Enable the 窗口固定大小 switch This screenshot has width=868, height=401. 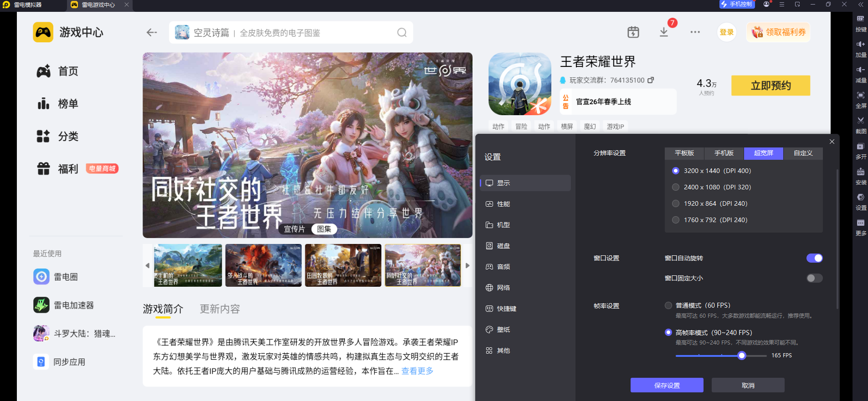tap(815, 278)
